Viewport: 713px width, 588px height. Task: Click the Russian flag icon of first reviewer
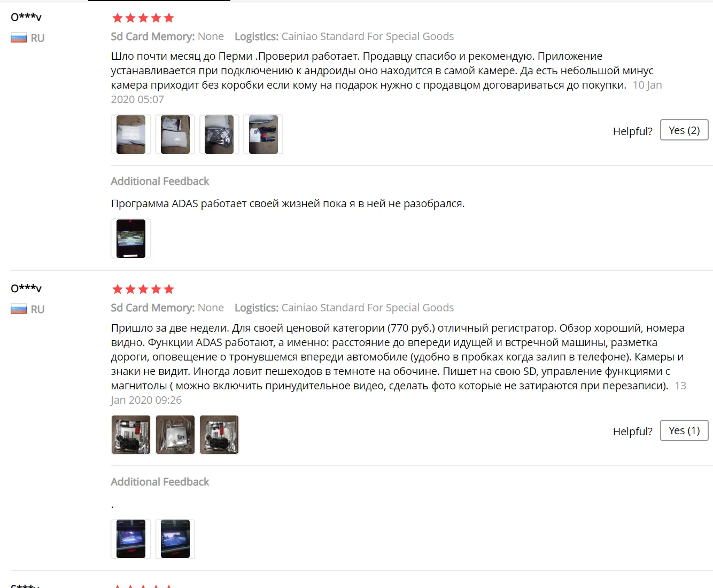(19, 38)
